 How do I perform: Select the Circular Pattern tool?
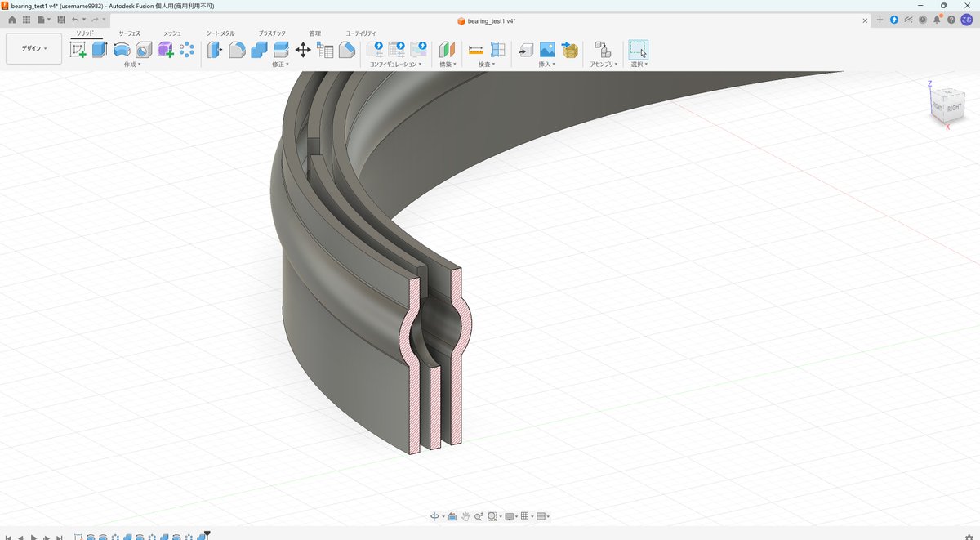pos(187,50)
